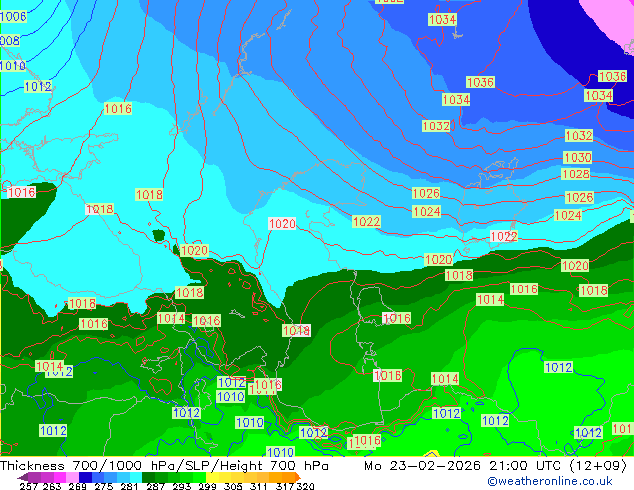This screenshot has width=634, height=490.
Task: Click the 1018 label directly beneath 1016 in the cyan area
Action: pyautogui.click(x=149, y=194)
